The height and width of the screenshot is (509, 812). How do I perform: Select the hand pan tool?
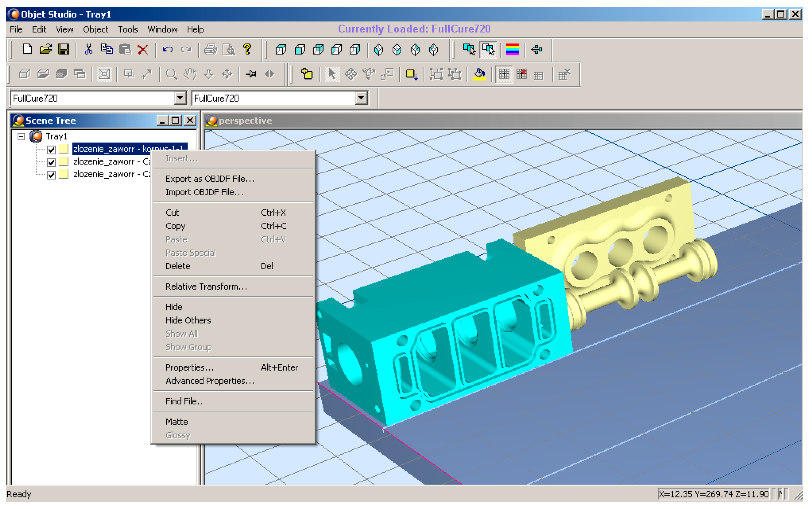(x=190, y=74)
